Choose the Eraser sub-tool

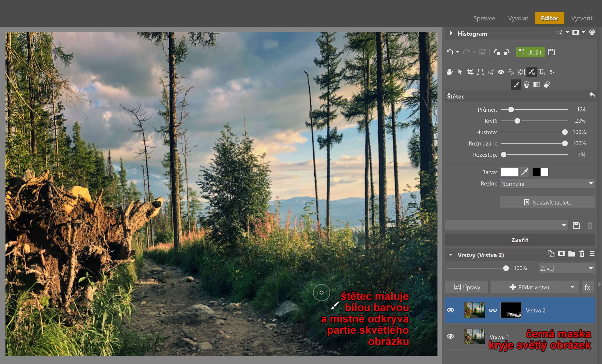coord(547,85)
